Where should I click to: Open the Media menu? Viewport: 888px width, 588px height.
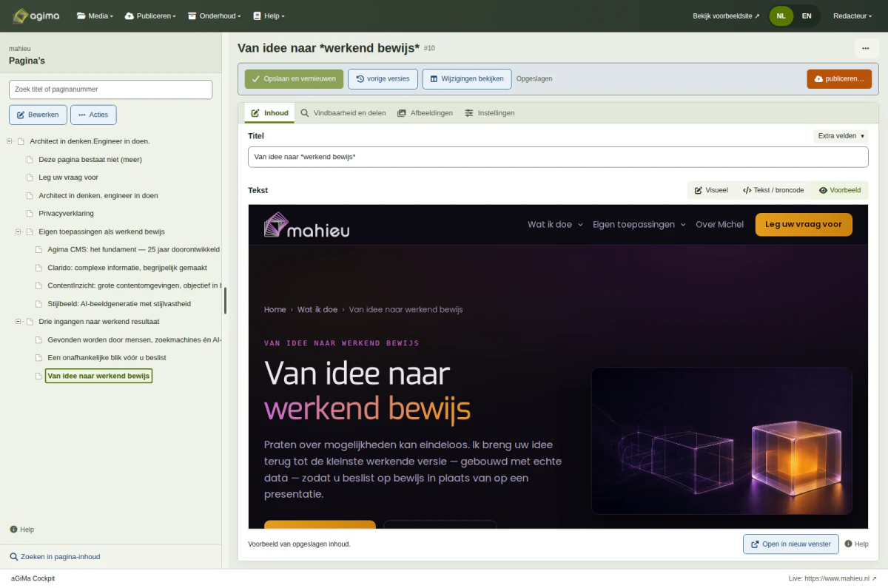click(x=95, y=16)
